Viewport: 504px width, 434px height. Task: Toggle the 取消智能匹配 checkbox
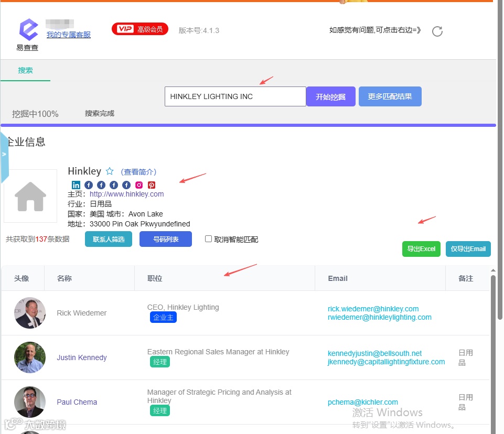(208, 238)
